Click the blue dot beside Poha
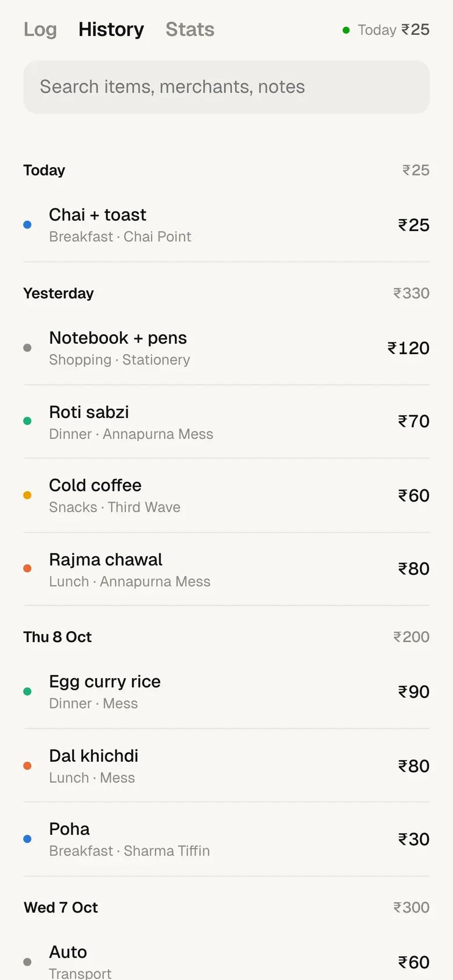The height and width of the screenshot is (980, 453). tap(27, 839)
